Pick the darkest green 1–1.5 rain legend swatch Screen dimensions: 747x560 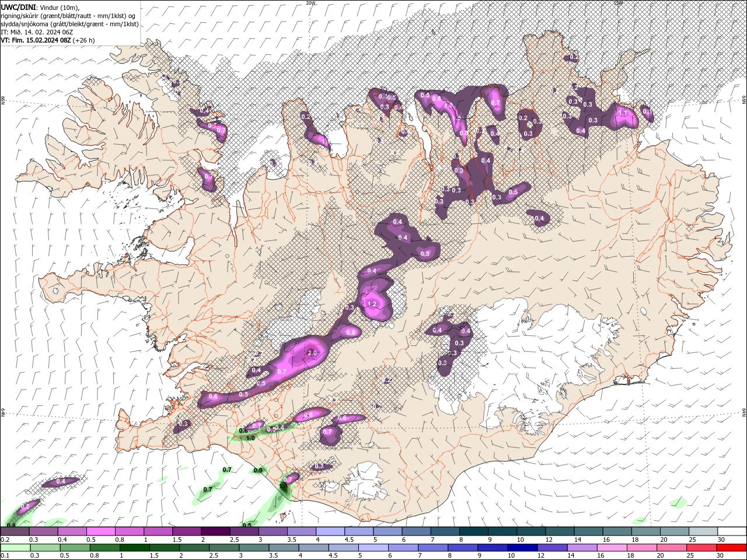[x=134, y=548]
